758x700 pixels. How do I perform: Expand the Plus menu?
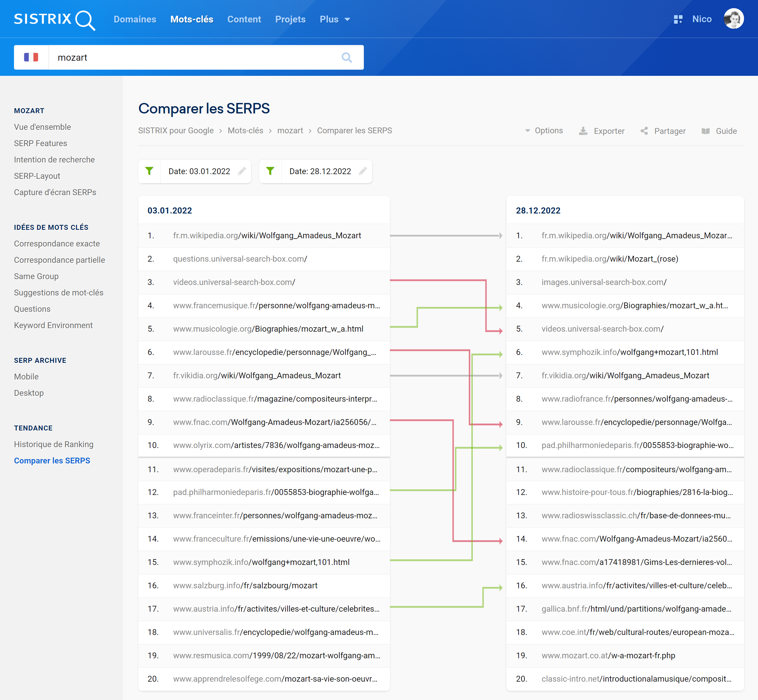click(335, 19)
